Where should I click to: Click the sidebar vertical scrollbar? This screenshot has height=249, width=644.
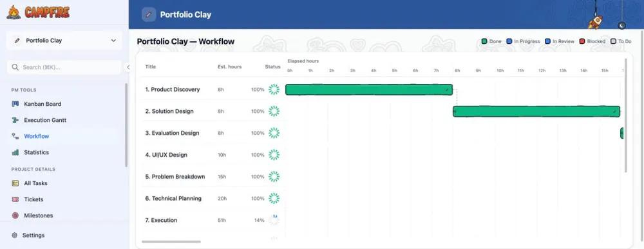[126, 125]
